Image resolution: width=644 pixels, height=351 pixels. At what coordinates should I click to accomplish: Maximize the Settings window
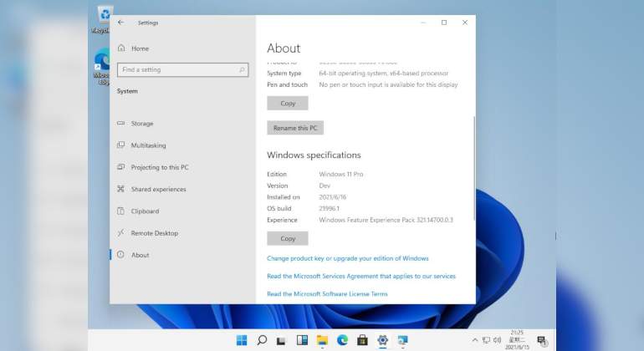[444, 23]
